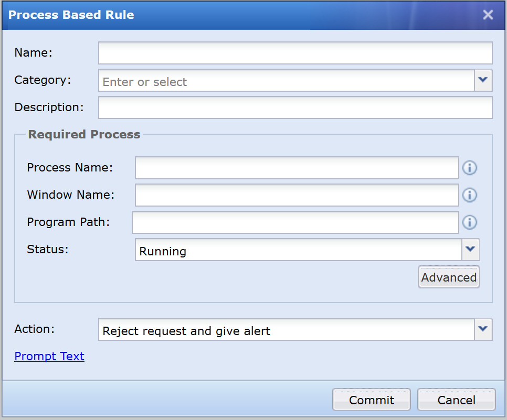This screenshot has height=420, width=507.
Task: Click the 'Window Name:' label
Action: click(x=71, y=195)
